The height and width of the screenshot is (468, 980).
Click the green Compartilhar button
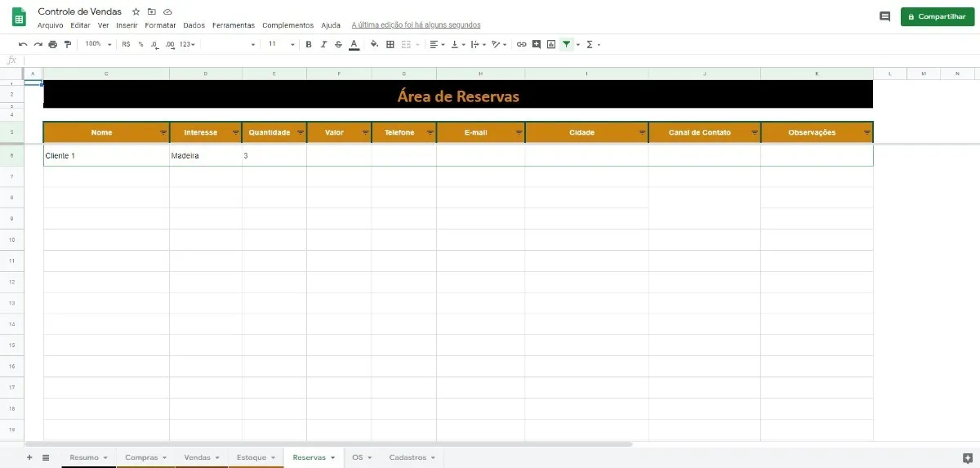937,16
